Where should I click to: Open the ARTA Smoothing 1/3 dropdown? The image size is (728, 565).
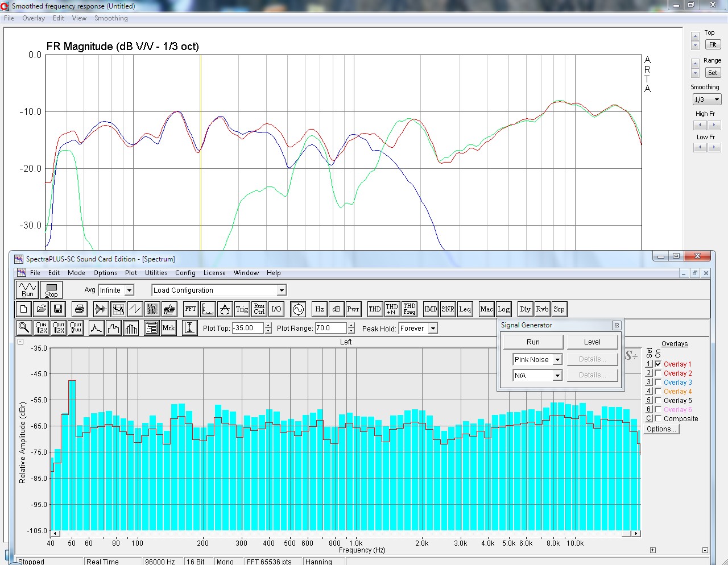pyautogui.click(x=707, y=99)
